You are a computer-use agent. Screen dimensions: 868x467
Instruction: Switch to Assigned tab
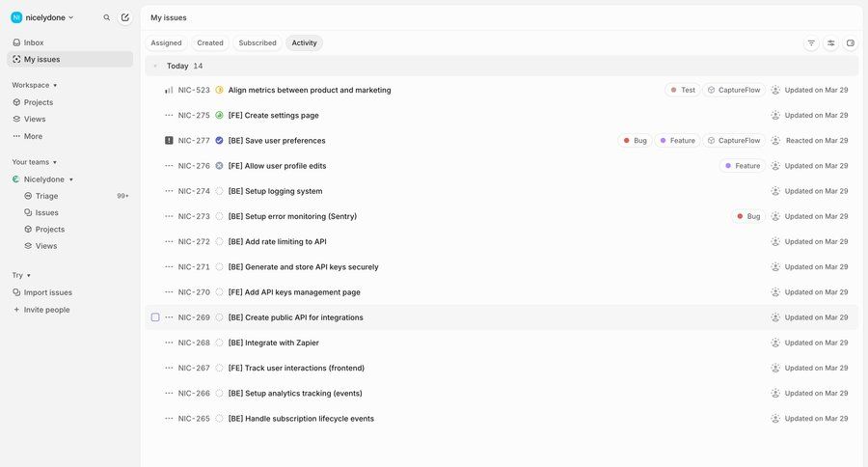pos(166,43)
